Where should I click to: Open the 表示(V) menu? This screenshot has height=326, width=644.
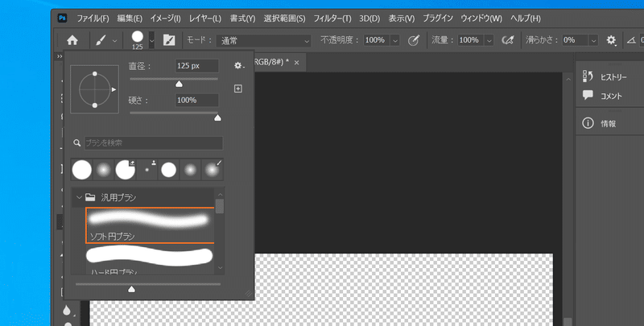[402, 19]
